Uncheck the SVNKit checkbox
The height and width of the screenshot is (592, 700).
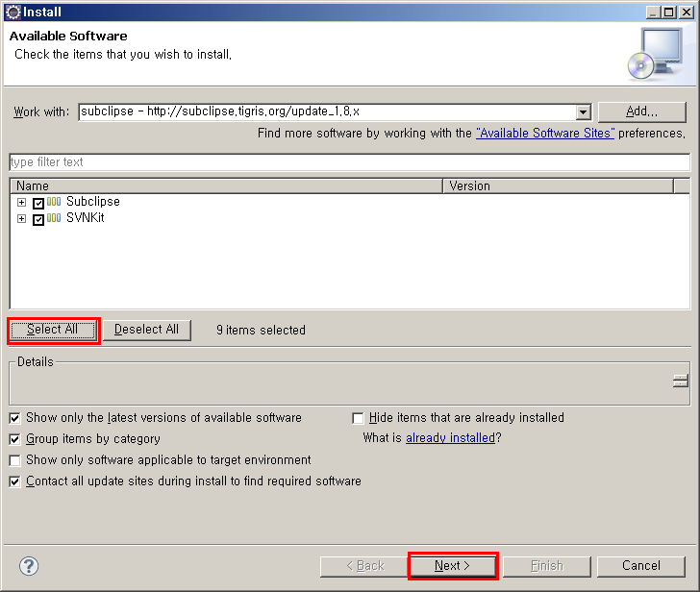coord(38,219)
